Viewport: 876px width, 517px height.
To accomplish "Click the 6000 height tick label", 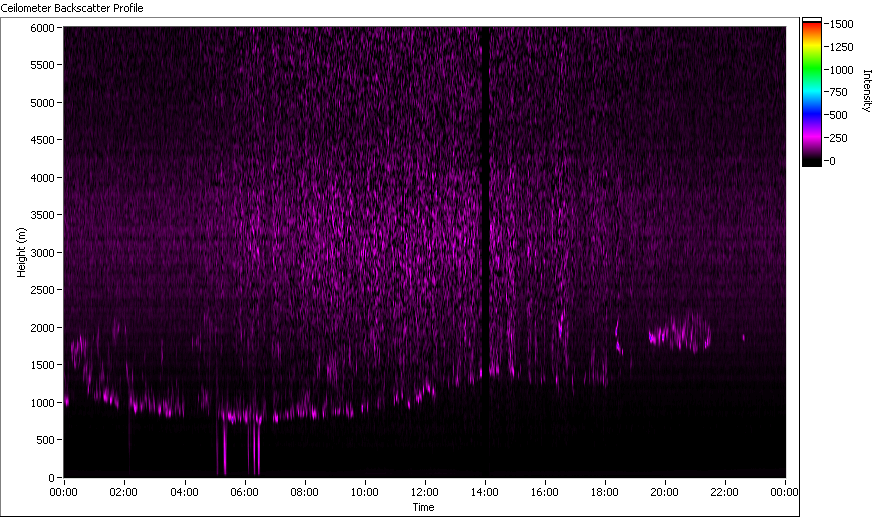I will pyautogui.click(x=42, y=28).
